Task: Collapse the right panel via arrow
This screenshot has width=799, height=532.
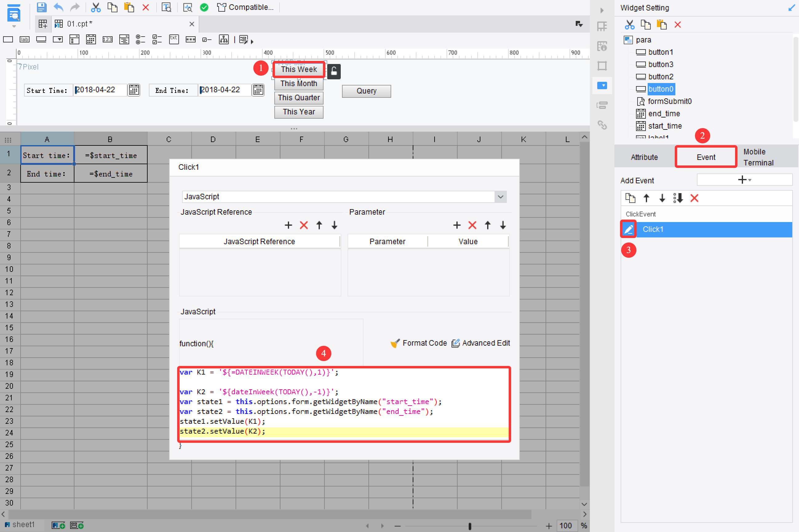Action: tap(602, 10)
